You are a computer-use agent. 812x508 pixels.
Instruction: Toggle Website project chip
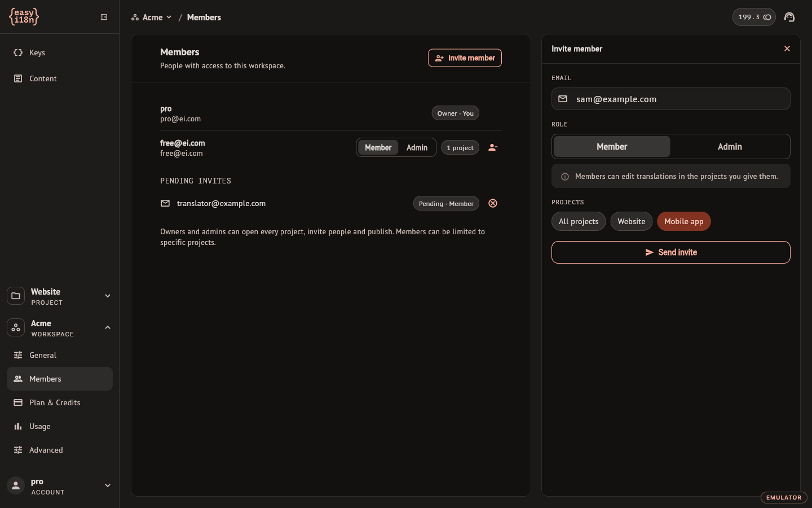(632, 221)
